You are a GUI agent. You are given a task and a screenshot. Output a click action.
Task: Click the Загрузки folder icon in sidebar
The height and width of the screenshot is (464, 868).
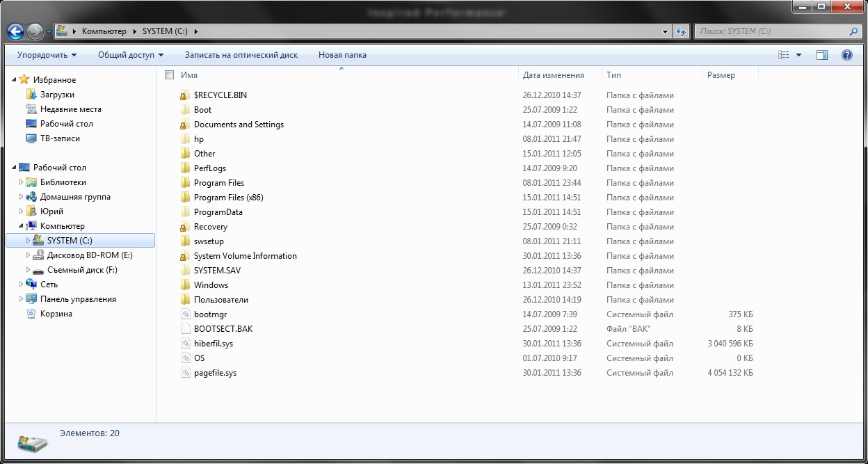tap(31, 95)
